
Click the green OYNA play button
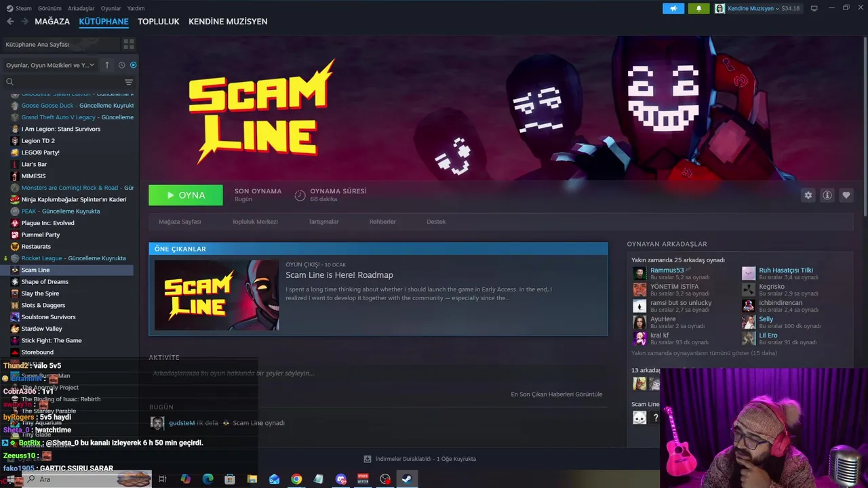pos(186,195)
